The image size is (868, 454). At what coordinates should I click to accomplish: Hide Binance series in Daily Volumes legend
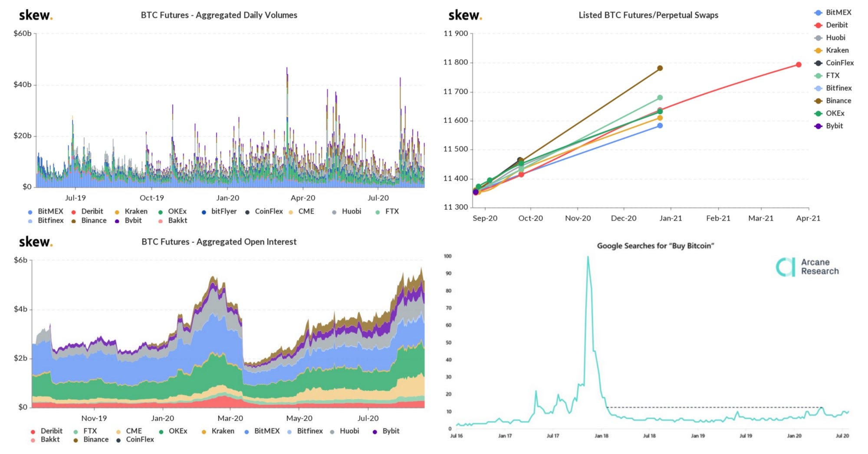point(89,220)
